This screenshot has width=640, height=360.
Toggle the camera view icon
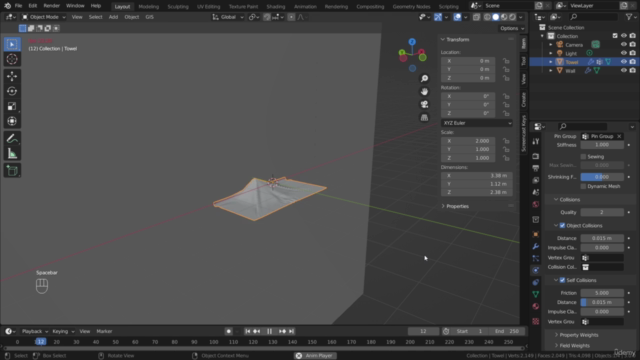pyautogui.click(x=424, y=104)
